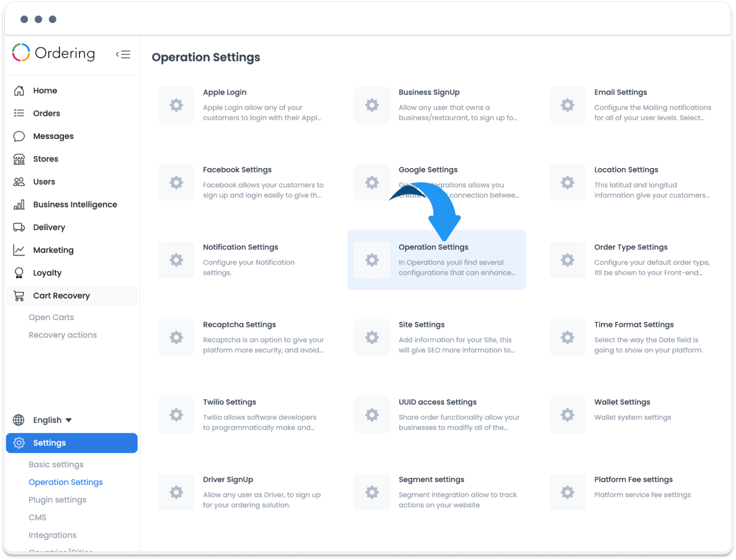Click the Business SignUp gear icon
Screen dimensions: 736x560
[372, 105]
